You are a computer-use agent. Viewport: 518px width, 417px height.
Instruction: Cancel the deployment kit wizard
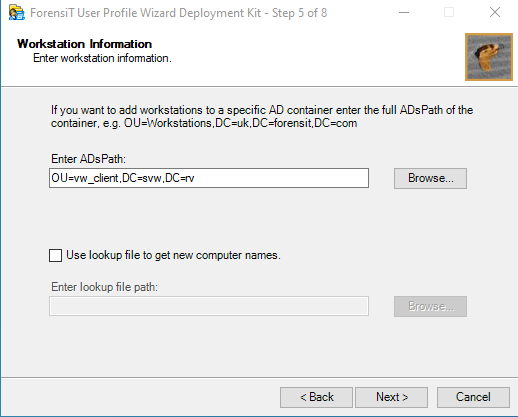[x=473, y=397]
